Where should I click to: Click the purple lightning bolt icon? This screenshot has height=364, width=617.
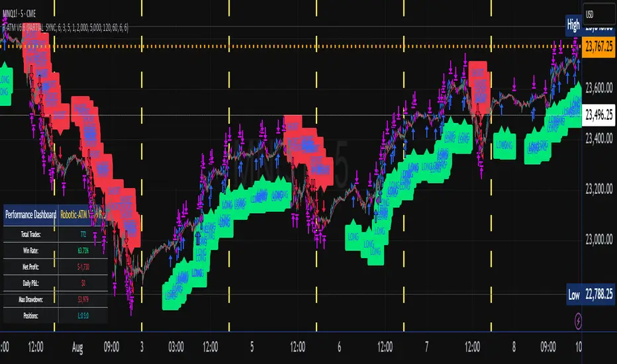click(x=578, y=321)
